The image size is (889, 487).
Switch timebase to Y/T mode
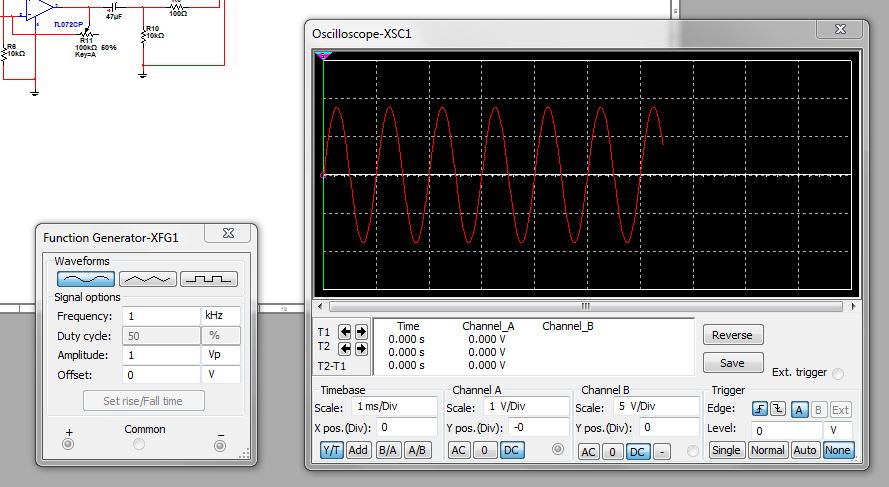pos(331,450)
